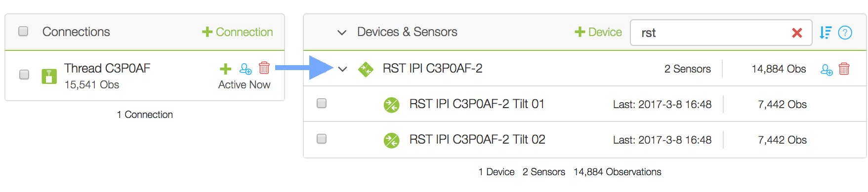The width and height of the screenshot is (868, 192).
Task: Delete the Thread C3P0AF connection via trash icon
Action: tap(264, 68)
